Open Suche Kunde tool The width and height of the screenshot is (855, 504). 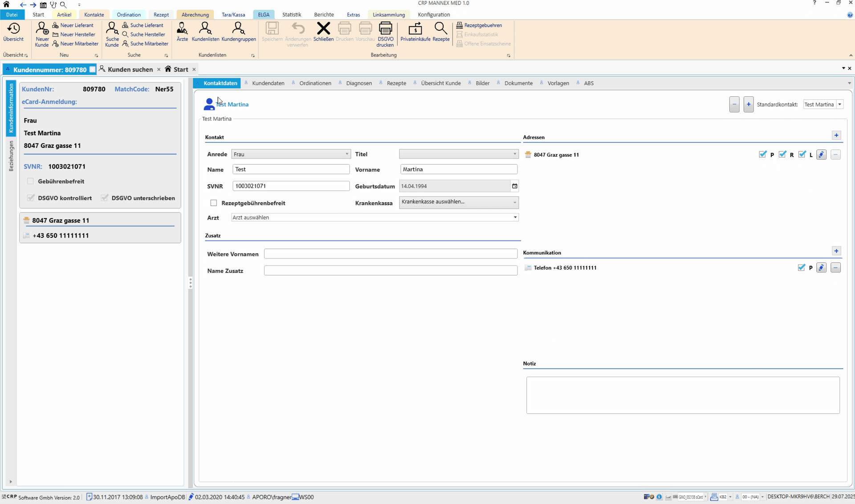[112, 34]
